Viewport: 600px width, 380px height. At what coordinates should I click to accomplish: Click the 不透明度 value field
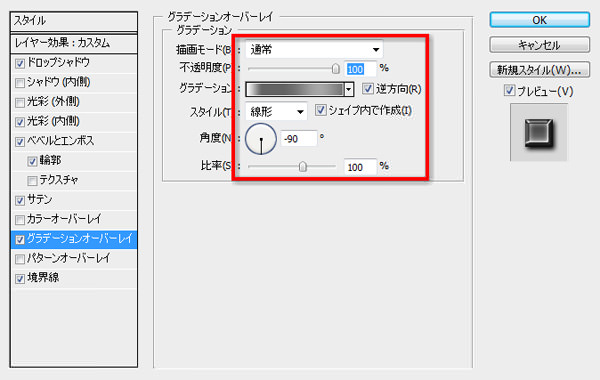[x=360, y=69]
